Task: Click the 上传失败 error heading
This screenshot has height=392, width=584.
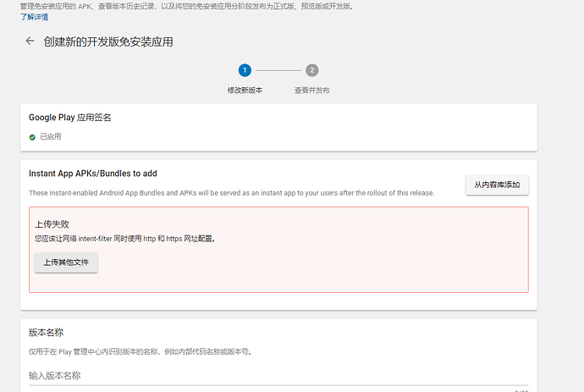Action: pos(52,224)
